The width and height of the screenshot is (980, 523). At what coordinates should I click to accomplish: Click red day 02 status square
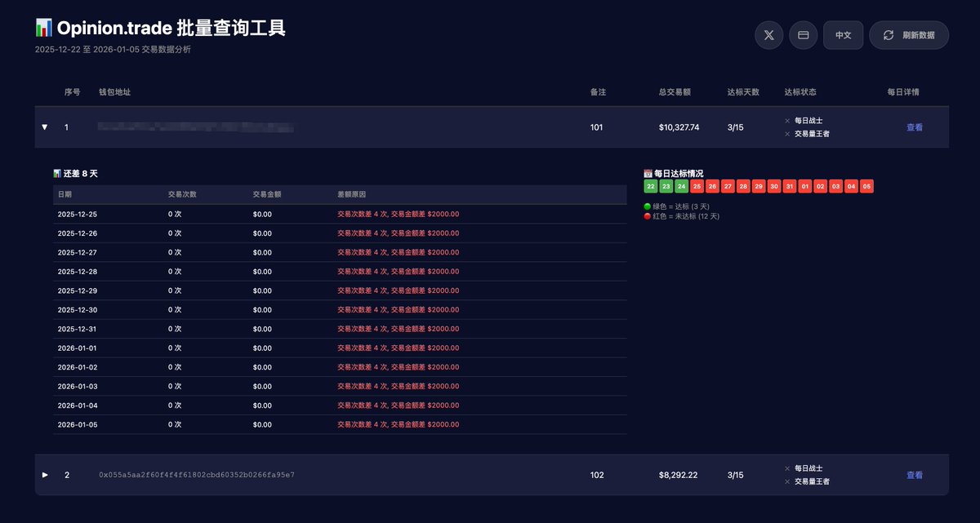click(x=821, y=186)
